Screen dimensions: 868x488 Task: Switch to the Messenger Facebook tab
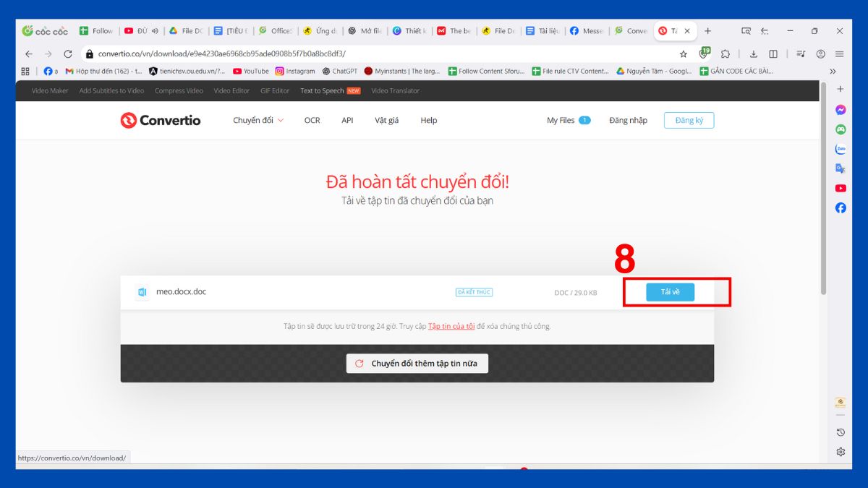tap(586, 31)
